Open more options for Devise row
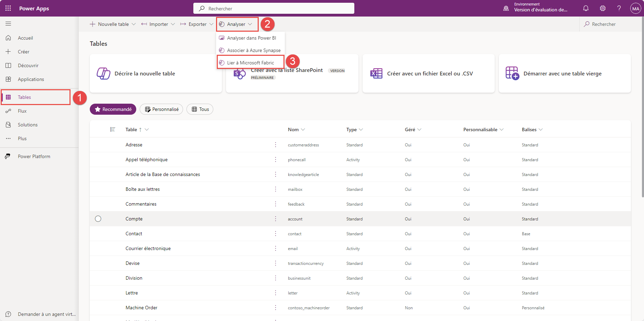 tap(276, 263)
